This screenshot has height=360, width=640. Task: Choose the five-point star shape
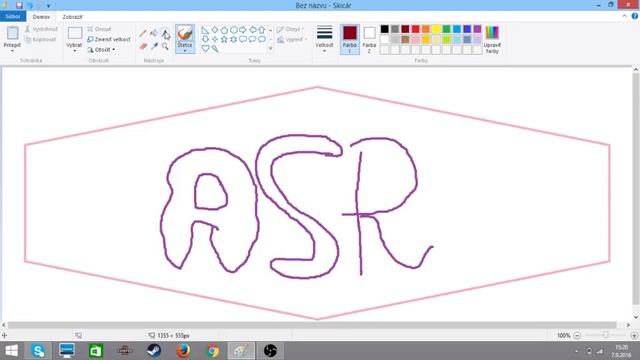(224, 40)
